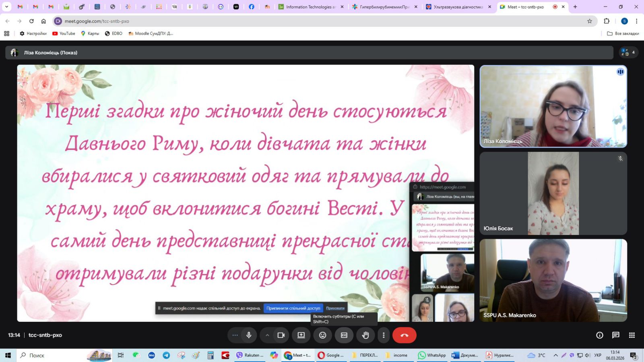Show the participants list with count 4

click(x=628, y=52)
